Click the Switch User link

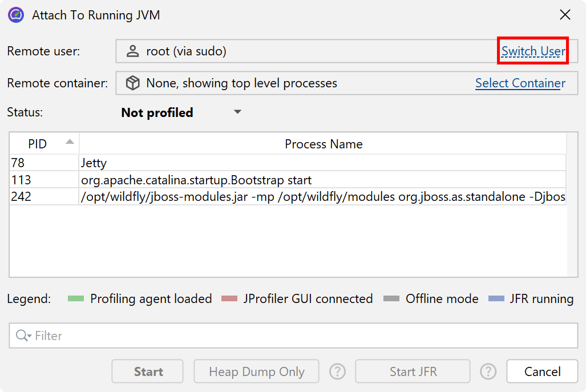tap(533, 51)
